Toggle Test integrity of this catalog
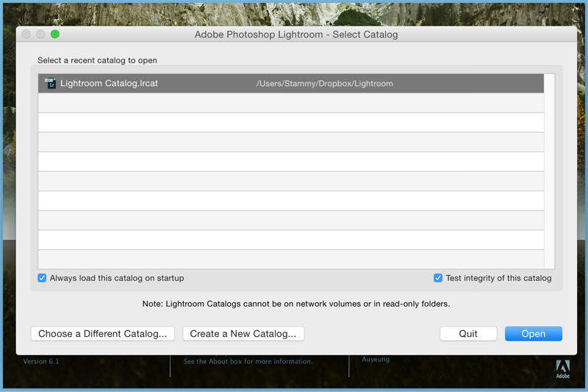The height and width of the screenshot is (392, 588). pos(438,278)
